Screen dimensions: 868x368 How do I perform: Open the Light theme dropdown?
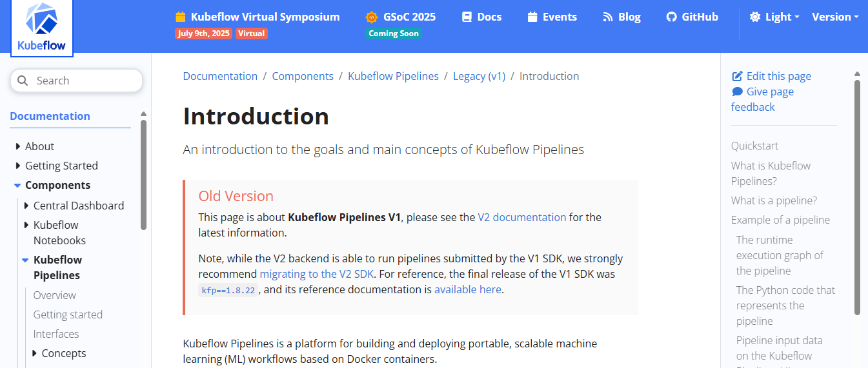click(774, 17)
